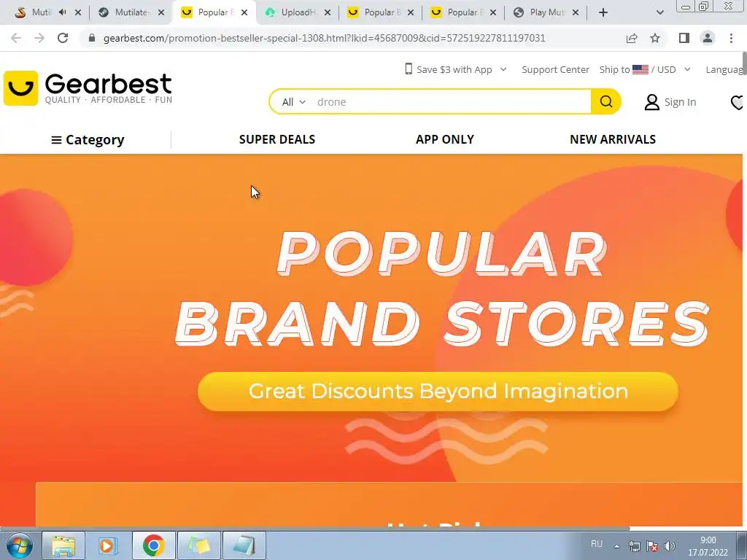Reload the page with refresh icon

point(63,38)
